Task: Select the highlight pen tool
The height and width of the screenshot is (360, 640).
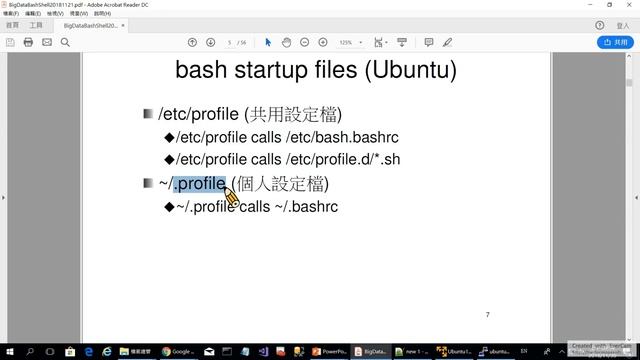Action: (x=447, y=42)
